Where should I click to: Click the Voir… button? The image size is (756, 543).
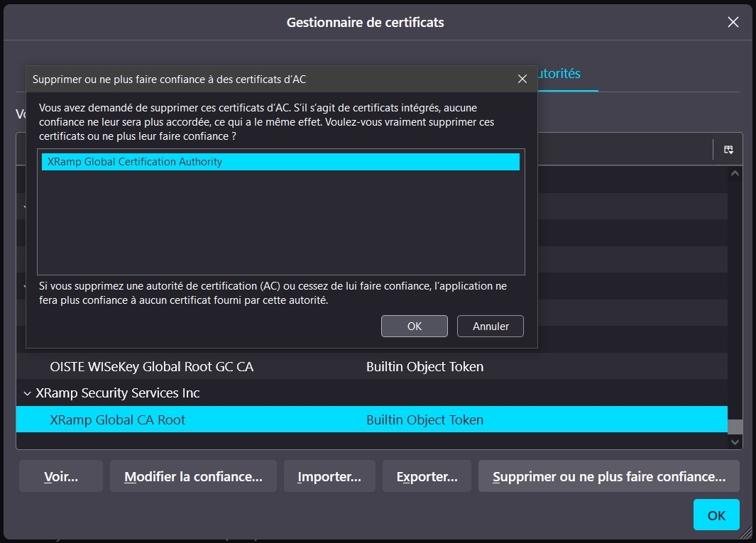tap(61, 476)
